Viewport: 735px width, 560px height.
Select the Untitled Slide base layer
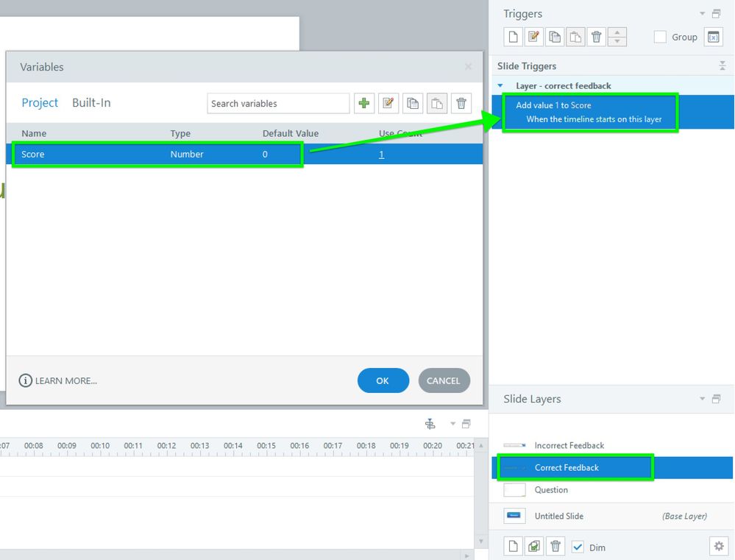pos(612,516)
